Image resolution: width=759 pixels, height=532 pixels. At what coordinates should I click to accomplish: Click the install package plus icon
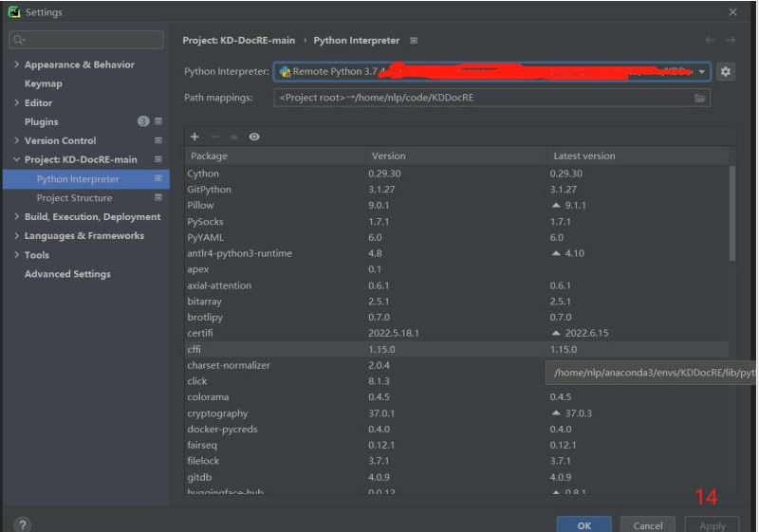pos(194,137)
